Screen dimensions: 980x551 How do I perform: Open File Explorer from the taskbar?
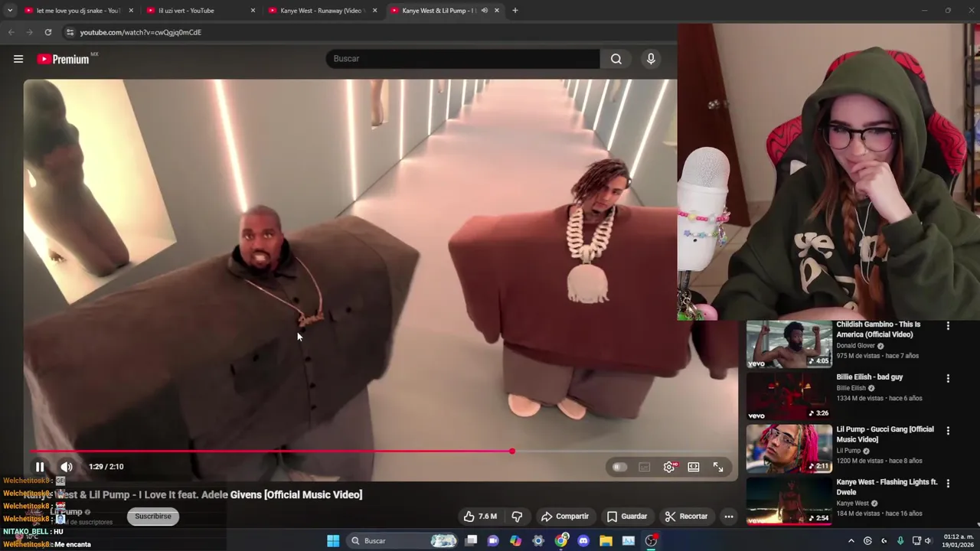[x=606, y=541]
